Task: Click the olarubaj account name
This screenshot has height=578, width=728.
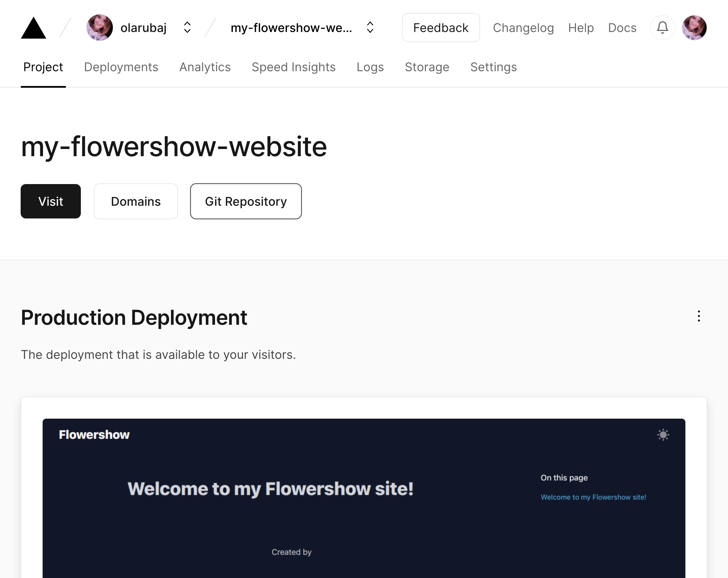Action: 143,28
